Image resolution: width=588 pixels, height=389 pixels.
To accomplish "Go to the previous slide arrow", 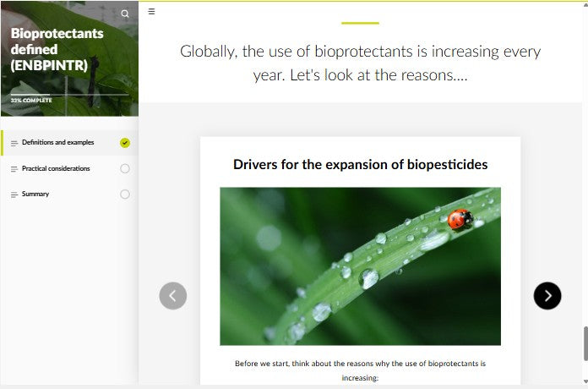I will pos(173,295).
